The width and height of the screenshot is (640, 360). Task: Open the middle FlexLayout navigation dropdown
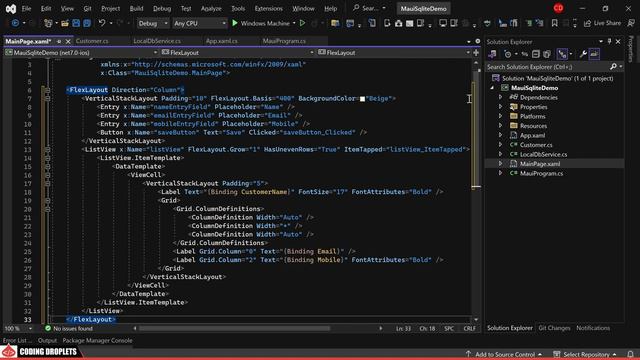point(238,53)
